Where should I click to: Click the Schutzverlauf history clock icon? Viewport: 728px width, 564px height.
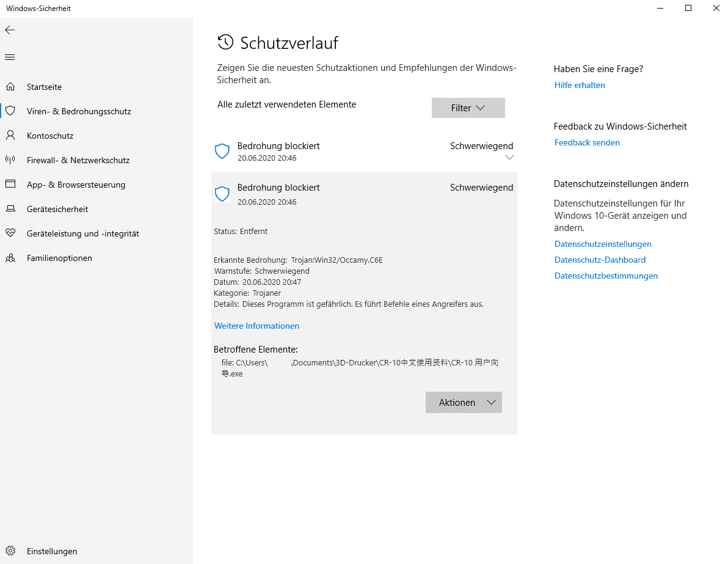point(225,42)
